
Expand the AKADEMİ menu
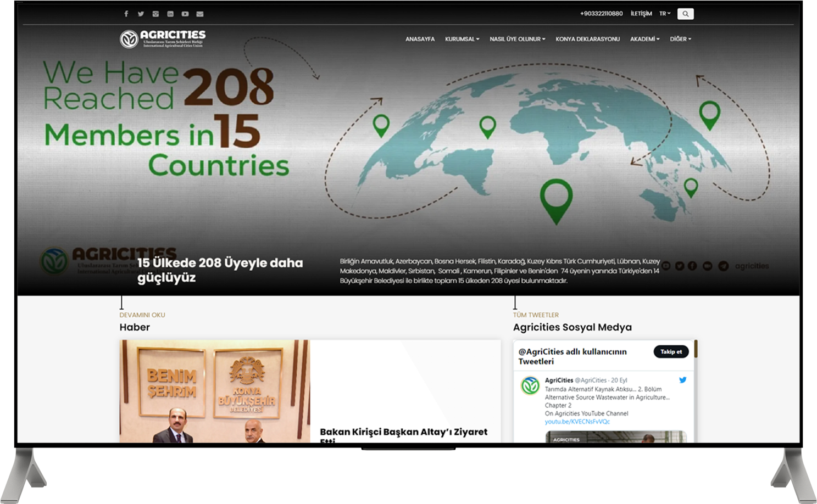[644, 39]
